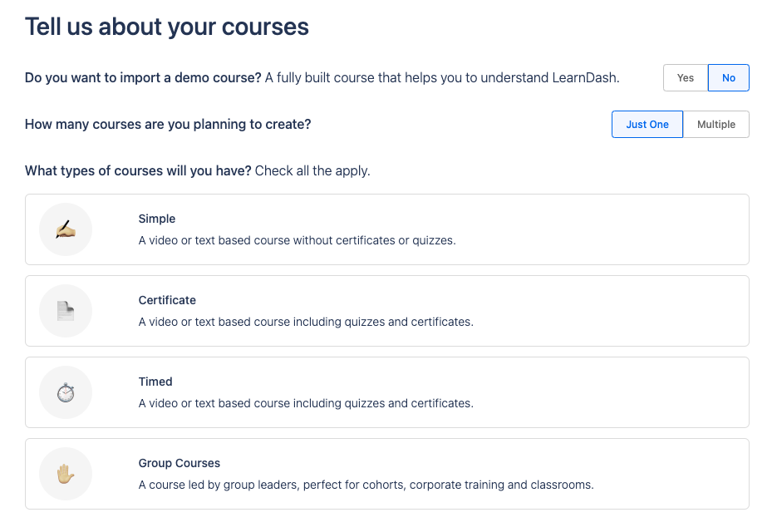Choose Multiple courses option
This screenshot has height=532, width=772.
716,125
